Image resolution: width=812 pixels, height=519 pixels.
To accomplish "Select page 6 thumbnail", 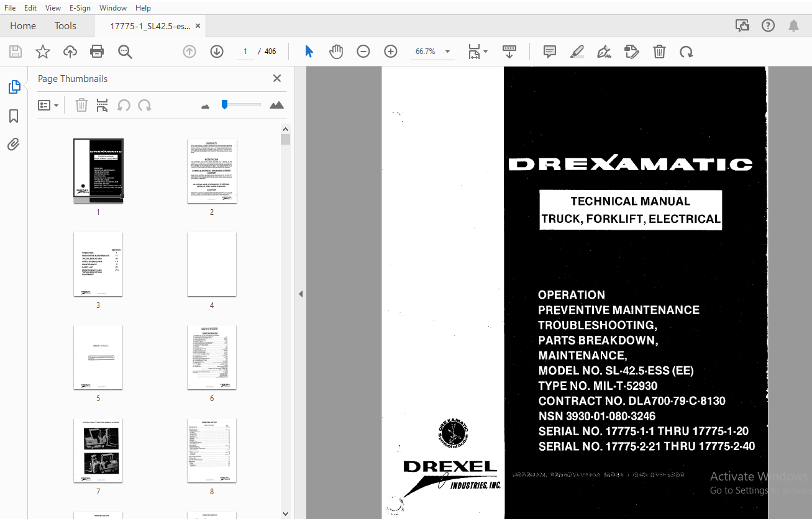I will (212, 357).
